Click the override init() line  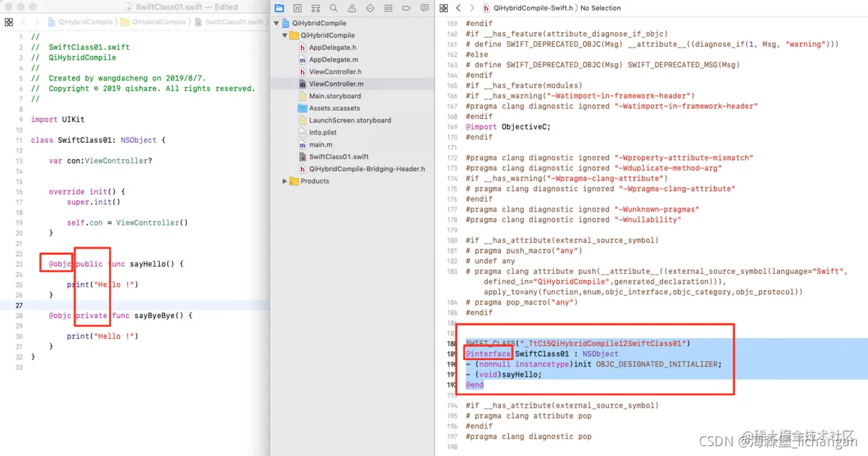pos(87,192)
